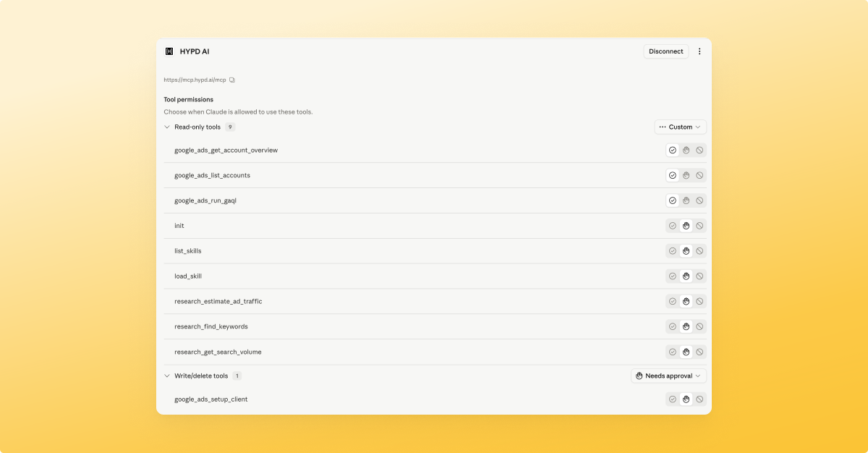Set google_ads_run_gaql to needs approval
The height and width of the screenshot is (453, 868).
(x=686, y=200)
